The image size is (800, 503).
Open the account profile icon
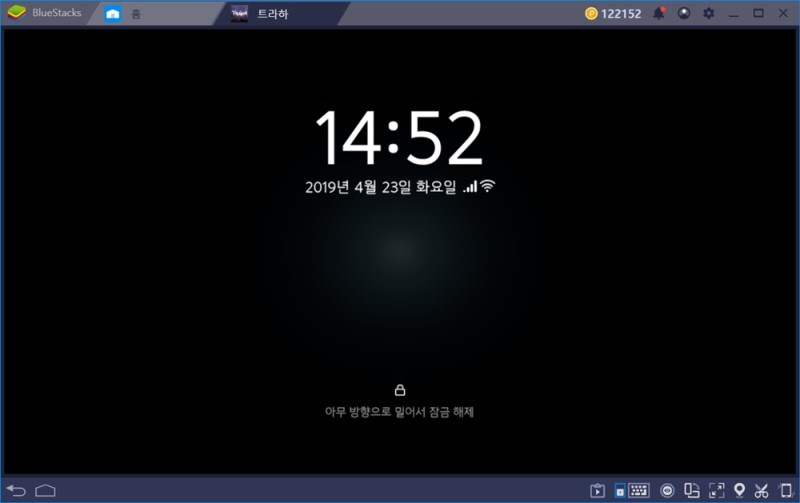click(684, 13)
